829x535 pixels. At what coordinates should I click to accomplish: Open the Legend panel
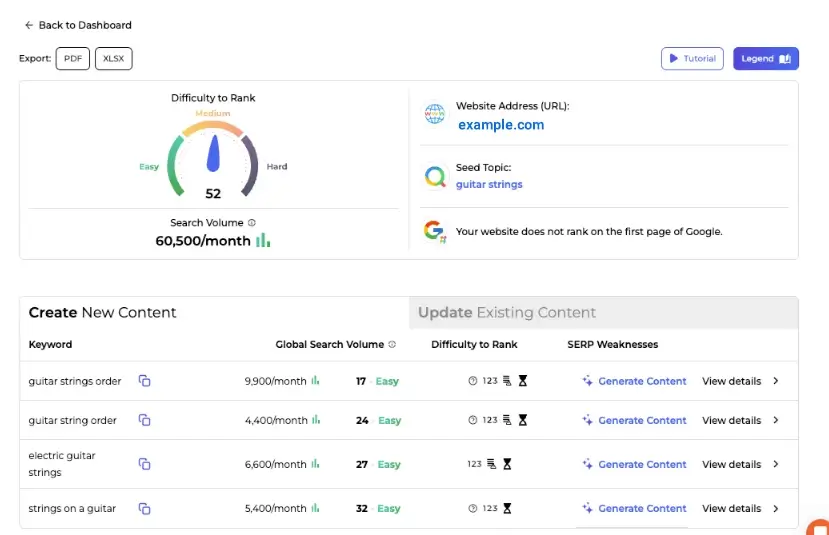766,59
